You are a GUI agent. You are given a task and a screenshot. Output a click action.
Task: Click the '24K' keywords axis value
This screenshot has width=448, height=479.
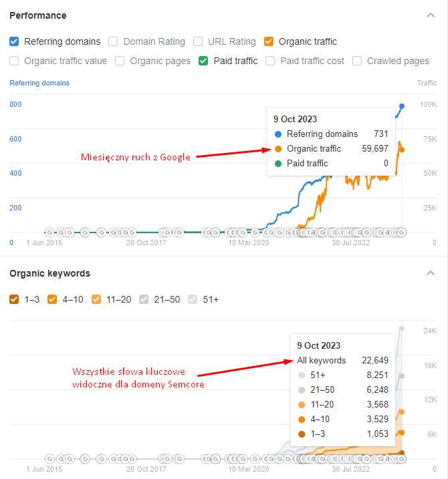(x=430, y=331)
